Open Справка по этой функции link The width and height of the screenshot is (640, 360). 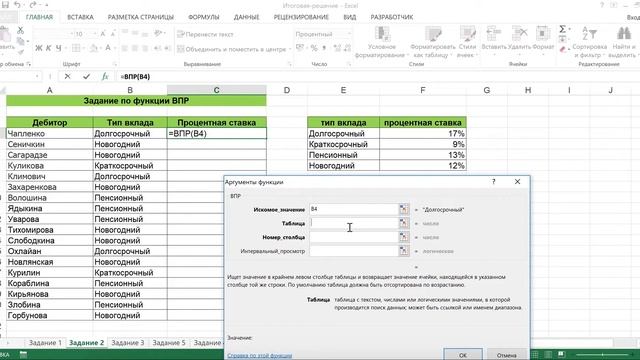coord(260,356)
